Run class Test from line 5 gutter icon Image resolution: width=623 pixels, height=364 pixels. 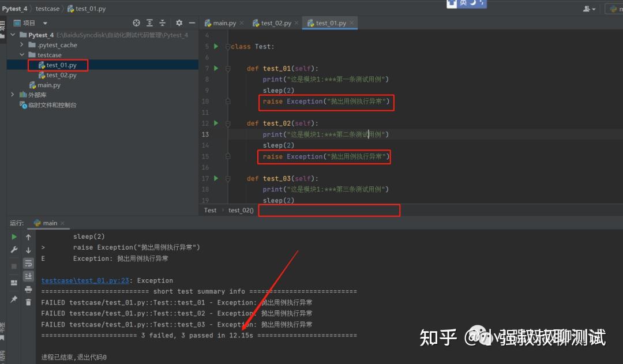[216, 47]
